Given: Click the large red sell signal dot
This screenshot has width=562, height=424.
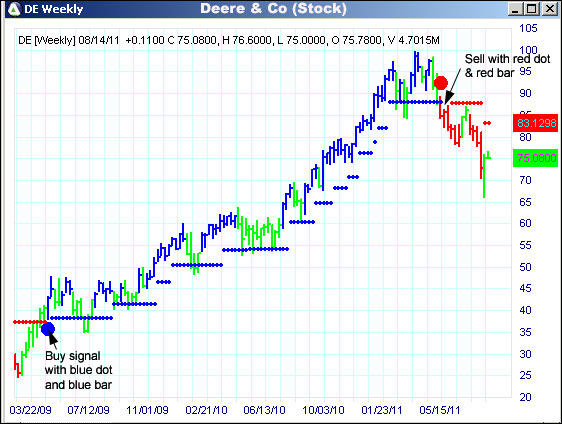Looking at the screenshot, I should 441,83.
